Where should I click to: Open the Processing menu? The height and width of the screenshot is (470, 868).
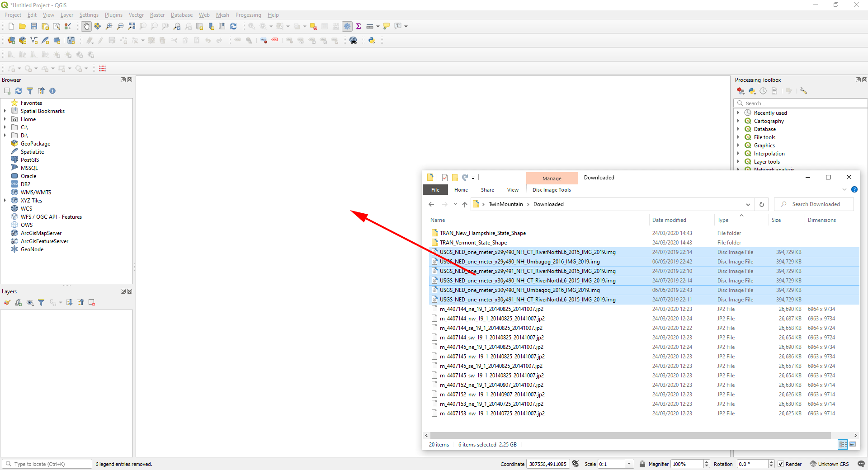click(248, 15)
